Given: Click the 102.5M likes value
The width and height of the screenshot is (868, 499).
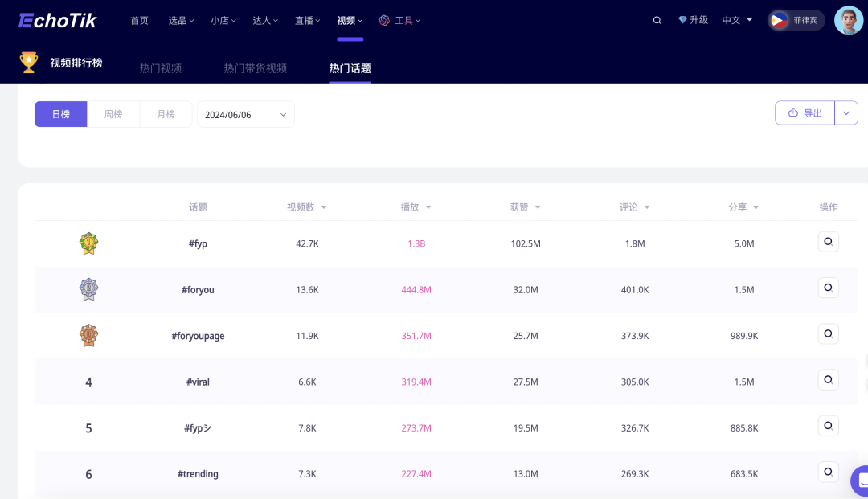Looking at the screenshot, I should tap(526, 243).
